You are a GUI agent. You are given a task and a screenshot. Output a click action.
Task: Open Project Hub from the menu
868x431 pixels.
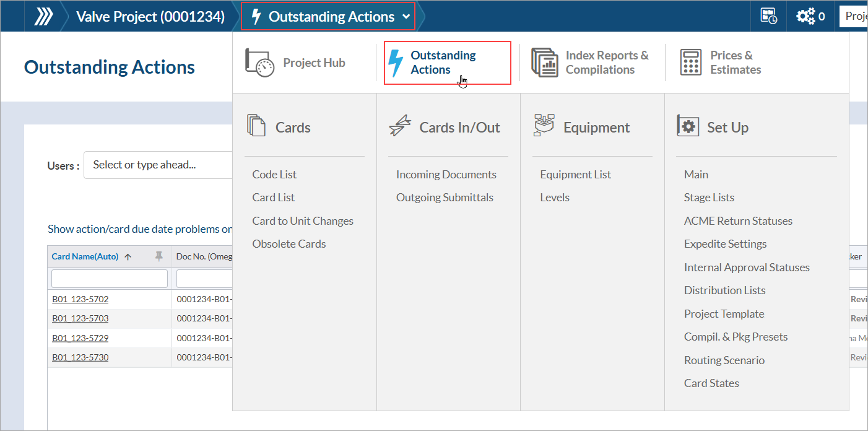[314, 63]
